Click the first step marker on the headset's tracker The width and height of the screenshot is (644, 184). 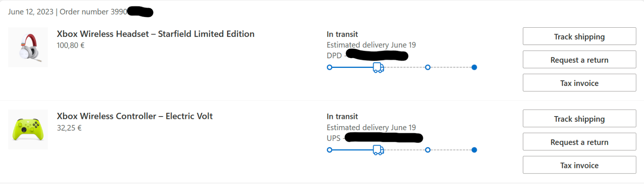tap(330, 67)
